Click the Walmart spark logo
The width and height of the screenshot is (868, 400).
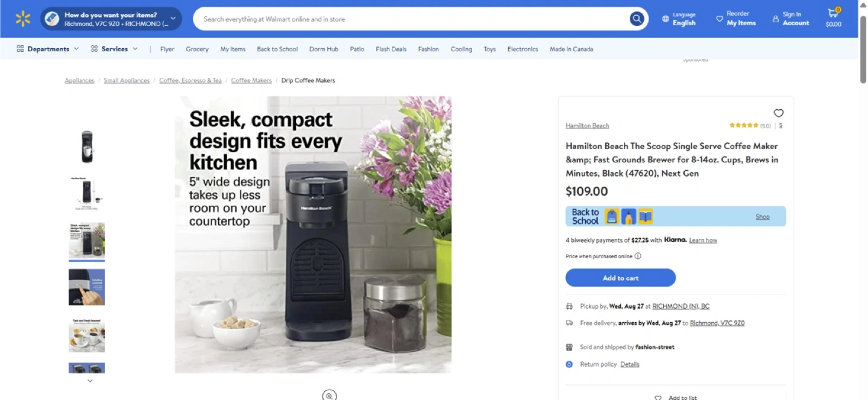tap(23, 19)
